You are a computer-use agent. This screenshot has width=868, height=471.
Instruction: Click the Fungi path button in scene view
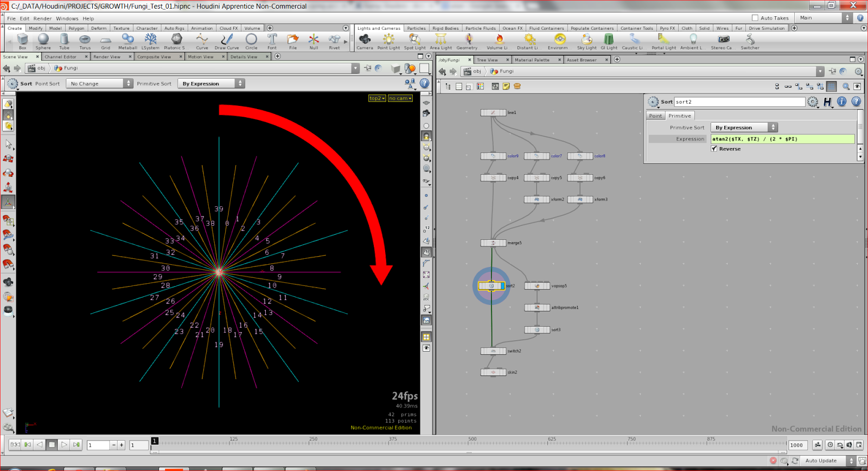(67, 68)
